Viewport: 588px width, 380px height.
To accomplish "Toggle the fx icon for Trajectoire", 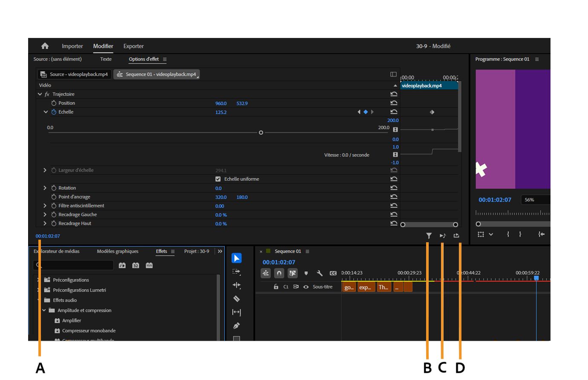I will coord(47,94).
